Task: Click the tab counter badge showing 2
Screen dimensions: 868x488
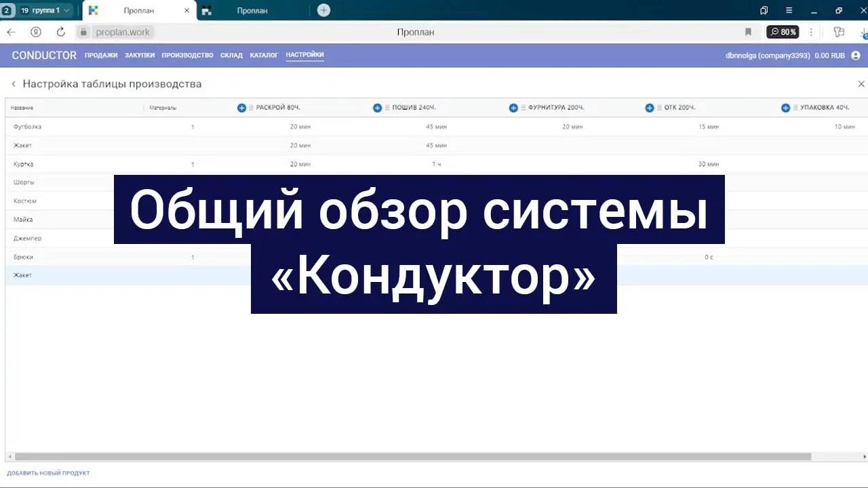Action: 7,10
